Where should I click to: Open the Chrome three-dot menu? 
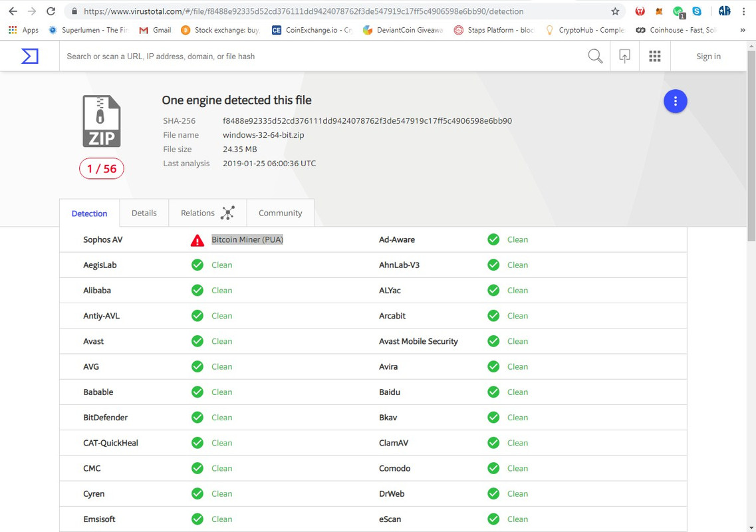coord(744,11)
